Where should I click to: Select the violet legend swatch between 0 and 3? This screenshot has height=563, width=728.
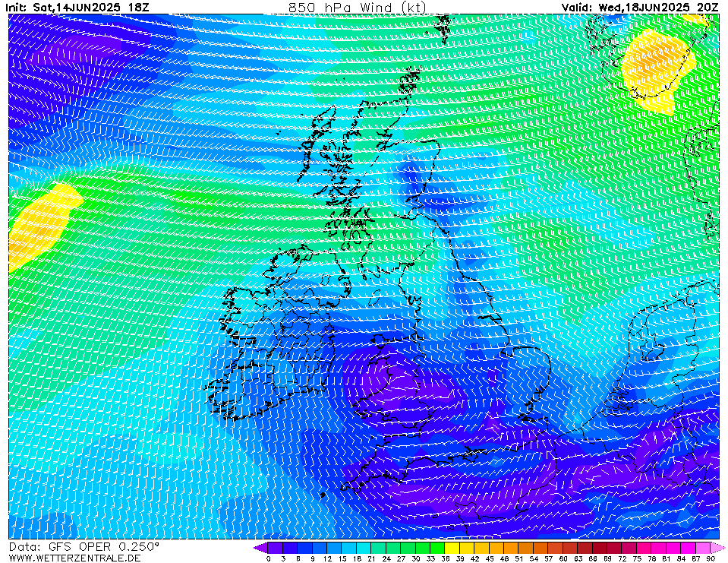click(276, 548)
